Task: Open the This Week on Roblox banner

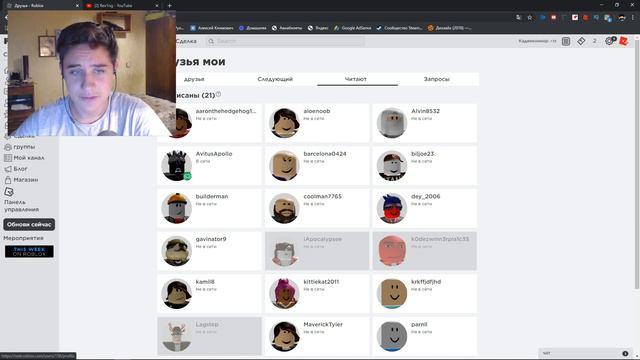Action: coord(29,251)
